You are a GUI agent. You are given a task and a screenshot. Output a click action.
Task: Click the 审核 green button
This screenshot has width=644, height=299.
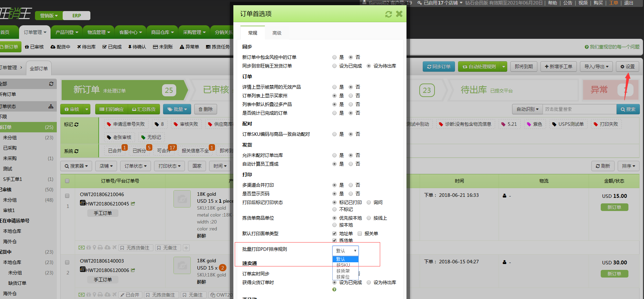[72, 109]
